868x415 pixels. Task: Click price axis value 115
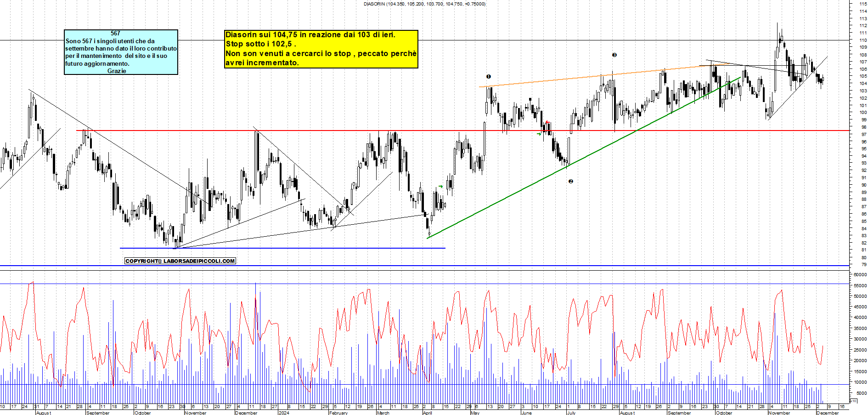(863, 4)
